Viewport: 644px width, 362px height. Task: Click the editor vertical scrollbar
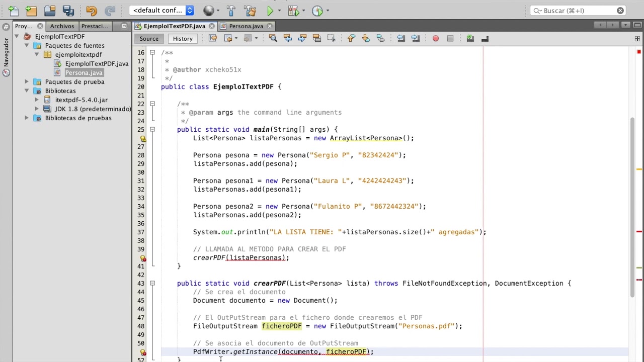coord(632,206)
